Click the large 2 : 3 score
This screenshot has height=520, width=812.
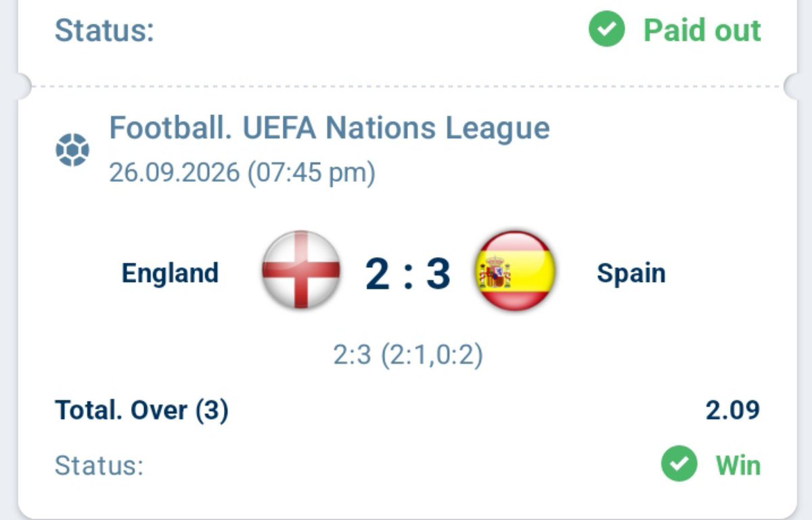tap(408, 273)
